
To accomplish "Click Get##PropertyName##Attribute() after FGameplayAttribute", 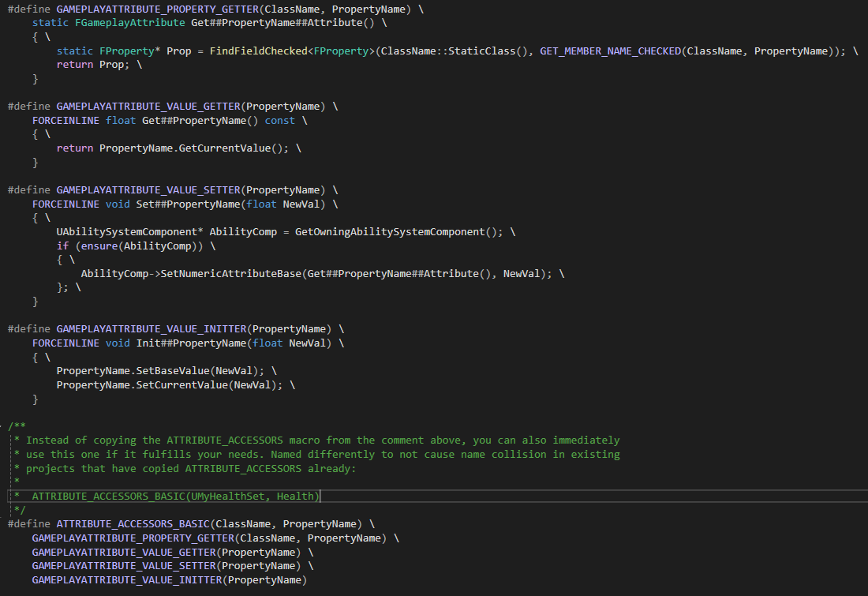I will [x=282, y=23].
